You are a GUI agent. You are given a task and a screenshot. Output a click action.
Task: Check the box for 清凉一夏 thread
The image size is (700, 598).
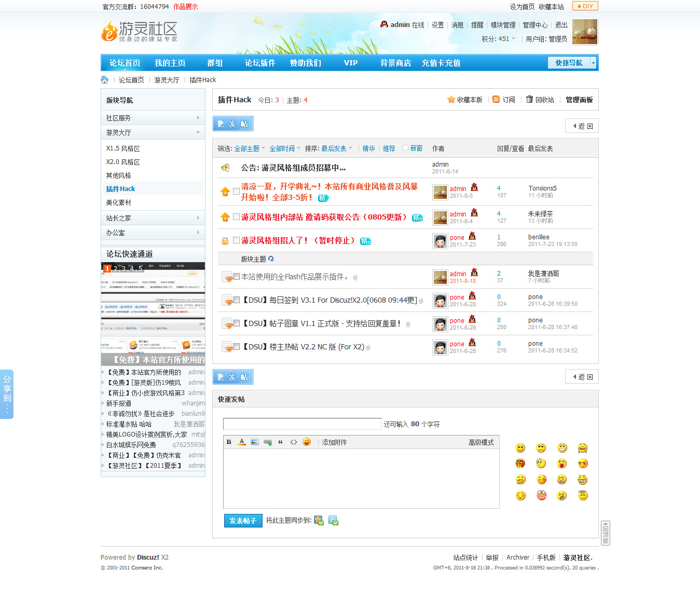(x=236, y=191)
